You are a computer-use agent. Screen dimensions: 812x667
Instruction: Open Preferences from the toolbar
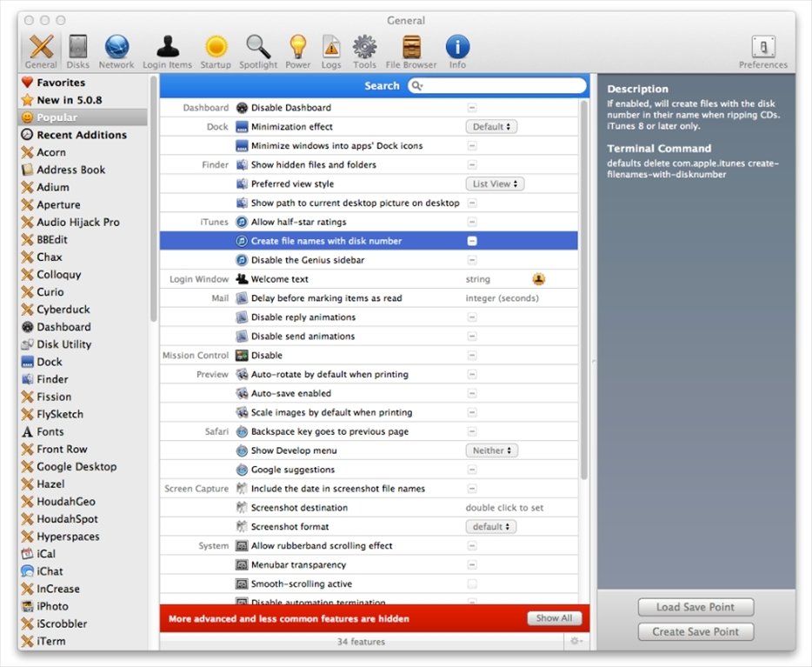coord(763,51)
